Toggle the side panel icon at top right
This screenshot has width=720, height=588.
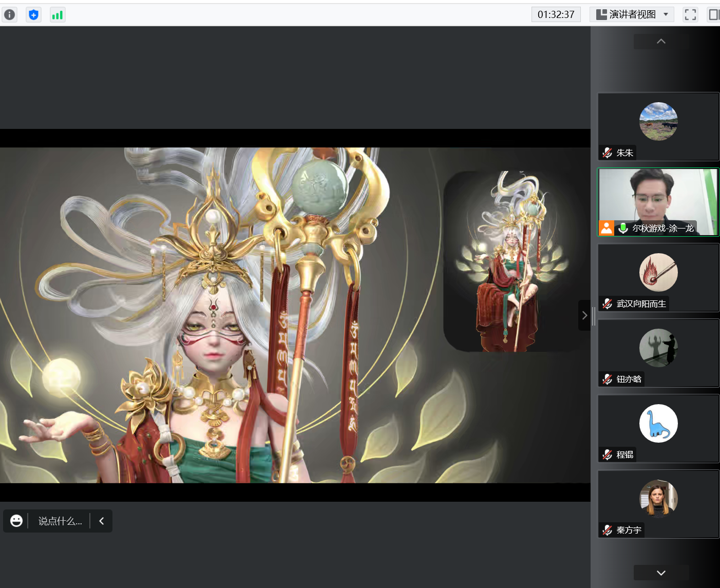coord(714,14)
